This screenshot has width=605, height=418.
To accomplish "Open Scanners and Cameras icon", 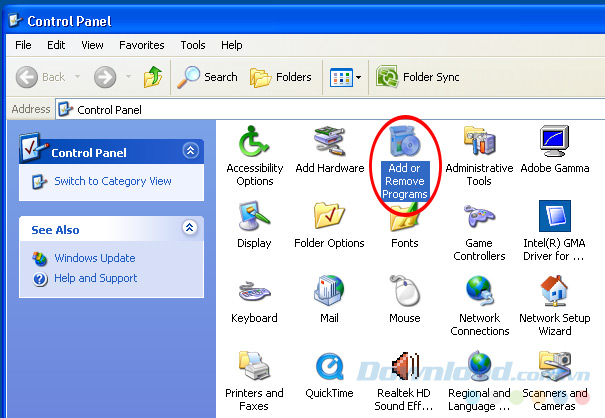I will pyautogui.click(x=554, y=366).
